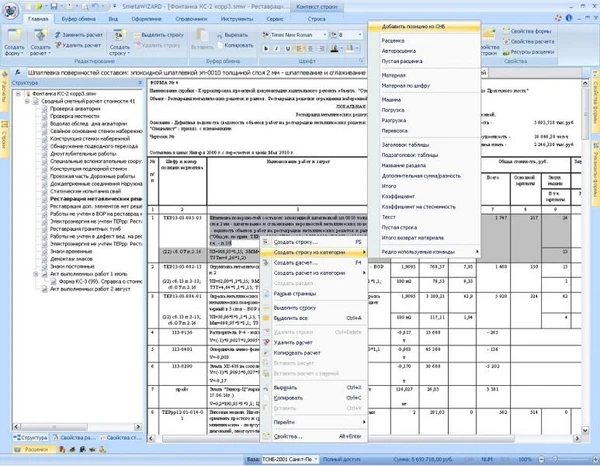Toggle left text alignment button
Viewport: 600px width, 466px height.
coord(300,49)
